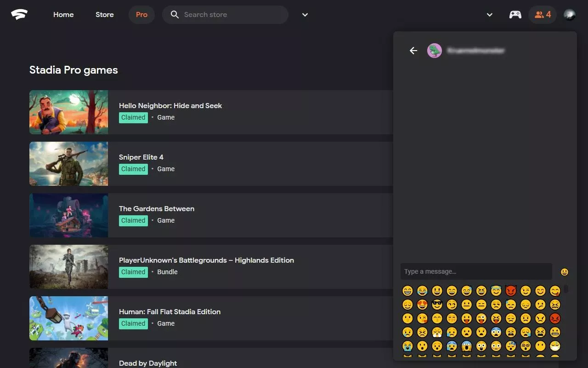Click the Hello Neighbor: Hide and Seek title
Viewport: 588px width, 368px height.
point(170,106)
